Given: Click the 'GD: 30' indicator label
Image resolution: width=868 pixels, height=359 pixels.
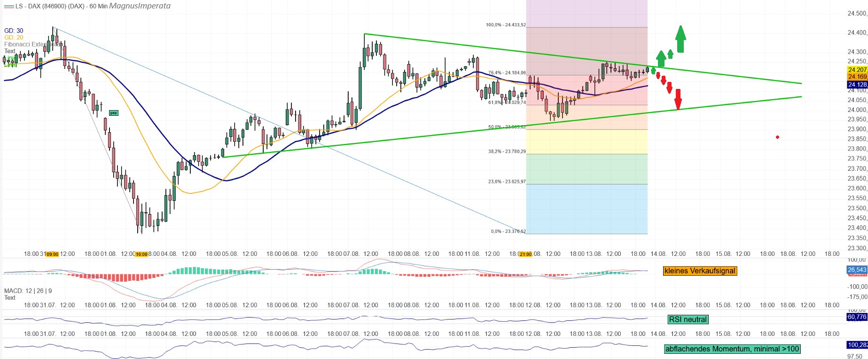Looking at the screenshot, I should click(x=14, y=31).
